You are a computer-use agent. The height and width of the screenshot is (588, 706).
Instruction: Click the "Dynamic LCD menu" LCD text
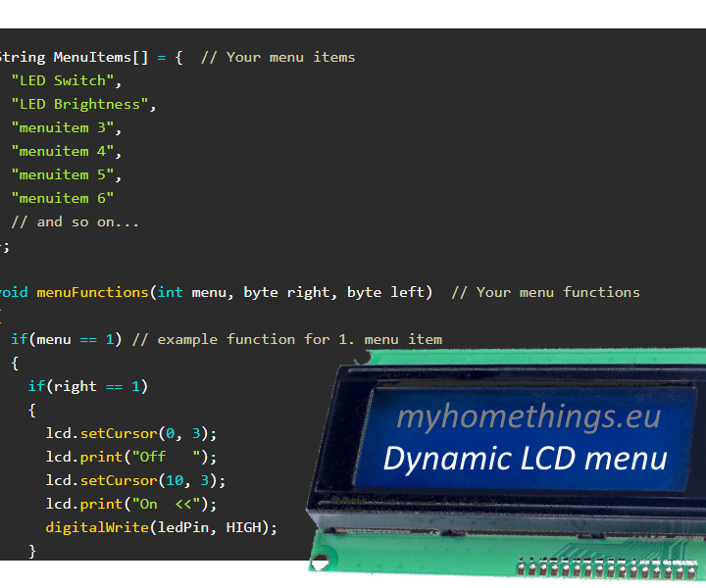525,459
